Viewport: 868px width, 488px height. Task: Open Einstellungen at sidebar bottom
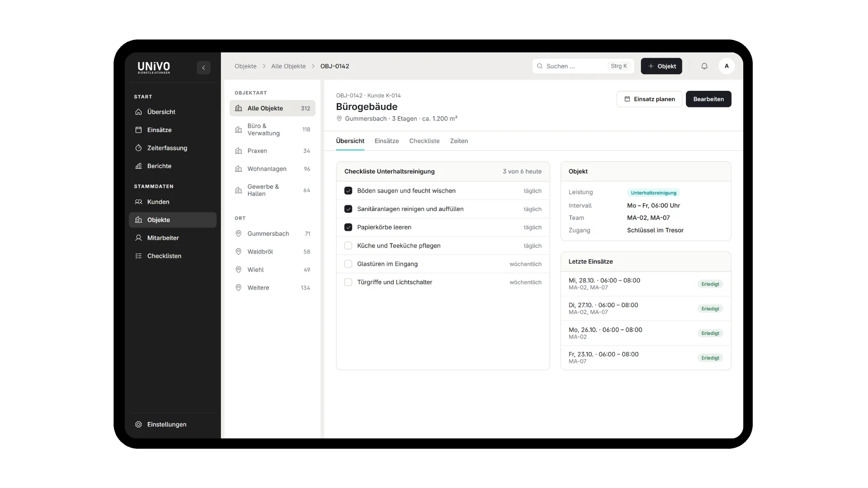tap(173, 425)
